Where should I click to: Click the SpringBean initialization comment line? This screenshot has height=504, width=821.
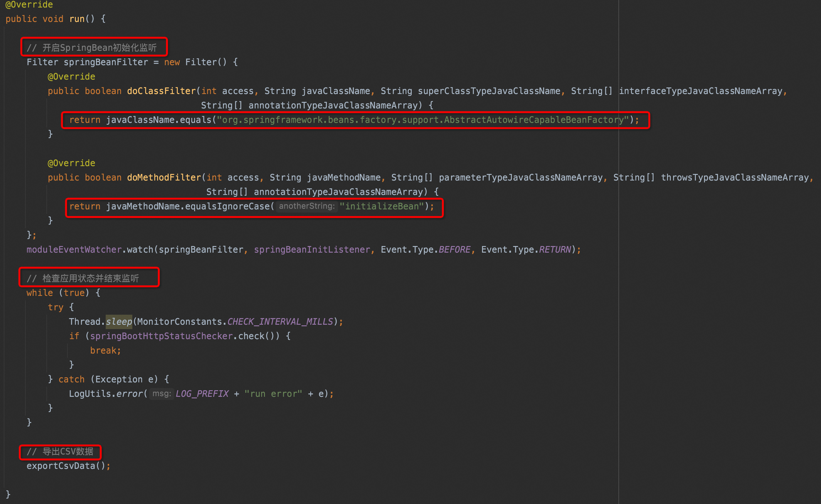point(92,48)
